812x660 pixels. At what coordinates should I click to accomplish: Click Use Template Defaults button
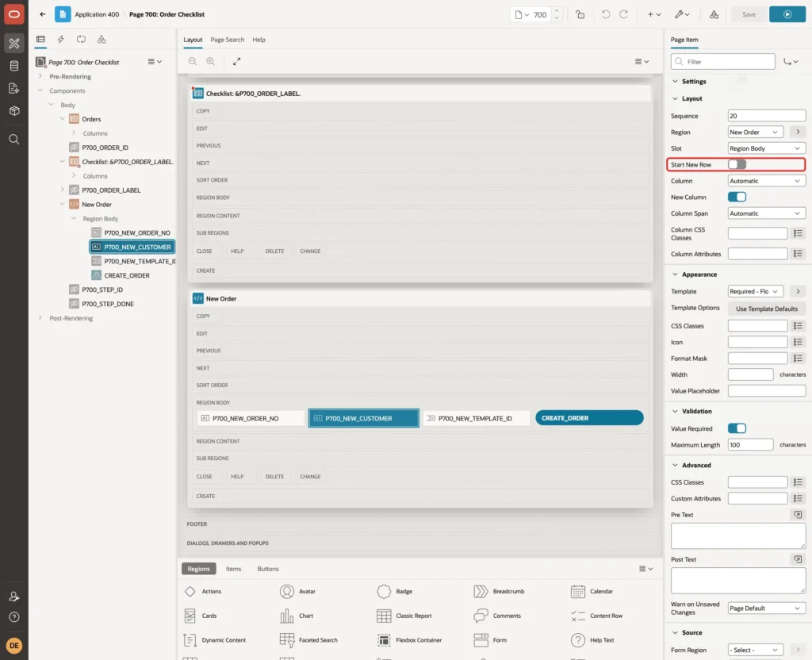tap(767, 309)
